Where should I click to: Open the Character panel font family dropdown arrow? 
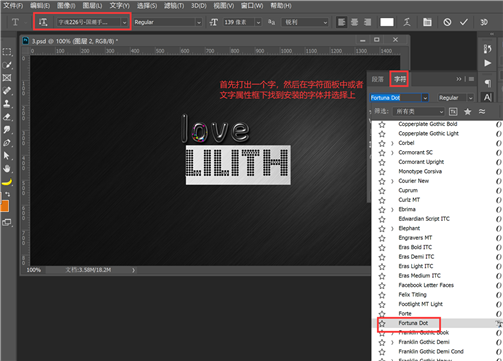click(x=425, y=98)
